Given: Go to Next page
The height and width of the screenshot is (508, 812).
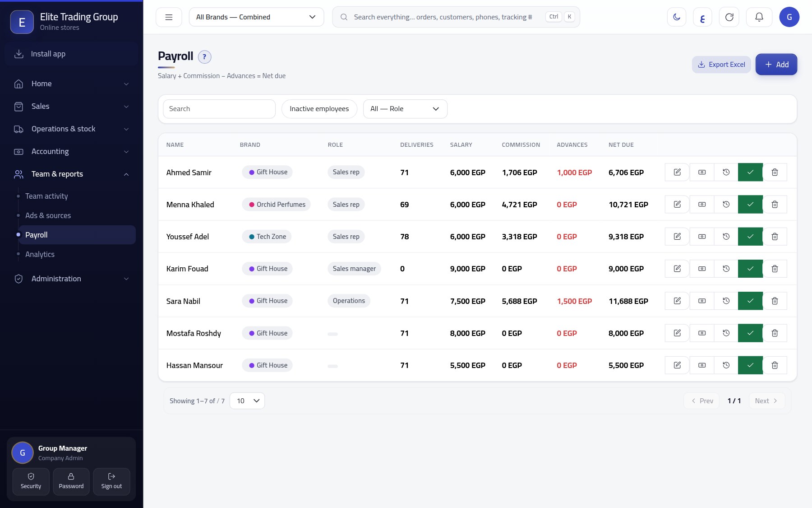Looking at the screenshot, I should tap(767, 401).
